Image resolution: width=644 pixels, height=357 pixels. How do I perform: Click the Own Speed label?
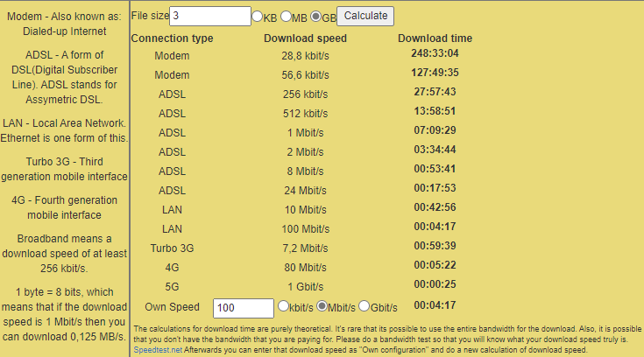[x=172, y=307]
